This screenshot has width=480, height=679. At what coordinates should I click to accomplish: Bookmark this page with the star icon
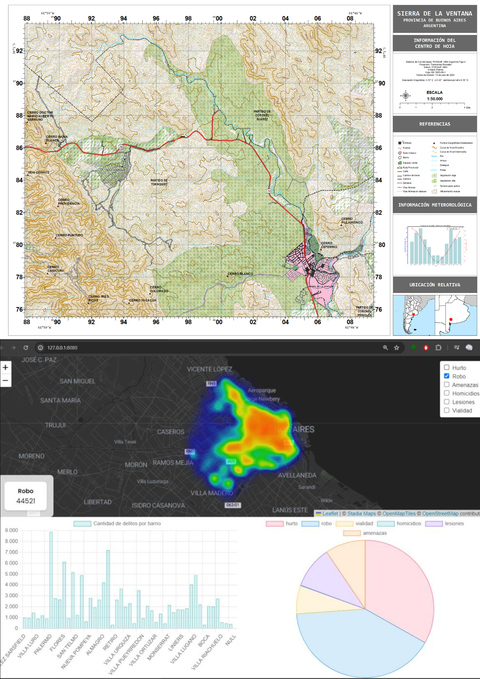pos(396,347)
